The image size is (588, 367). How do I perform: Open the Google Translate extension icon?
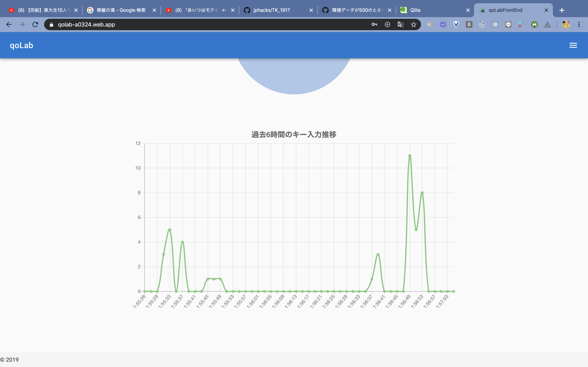point(400,24)
